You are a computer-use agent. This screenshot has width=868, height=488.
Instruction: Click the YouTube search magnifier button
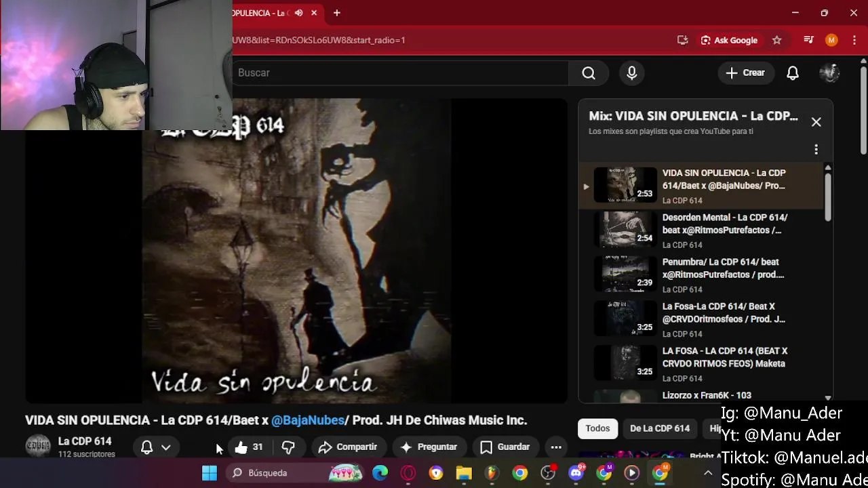589,73
